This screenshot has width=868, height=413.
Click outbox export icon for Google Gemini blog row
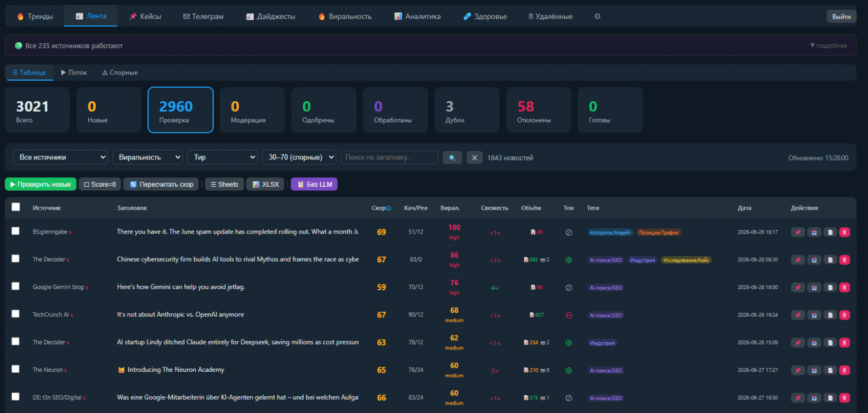click(x=813, y=287)
